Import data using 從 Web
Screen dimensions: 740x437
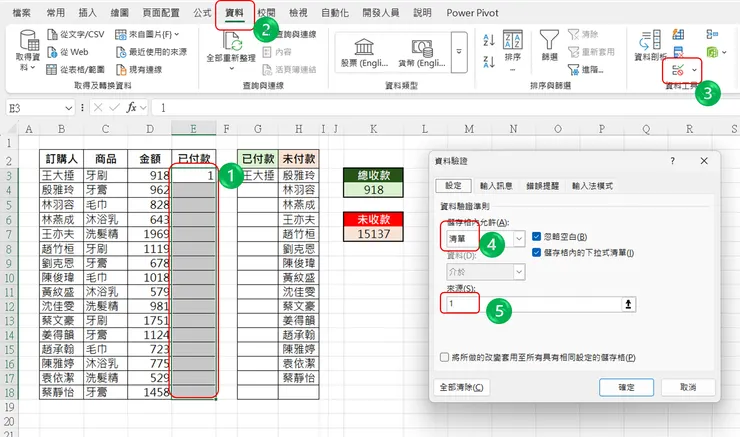tap(68, 52)
